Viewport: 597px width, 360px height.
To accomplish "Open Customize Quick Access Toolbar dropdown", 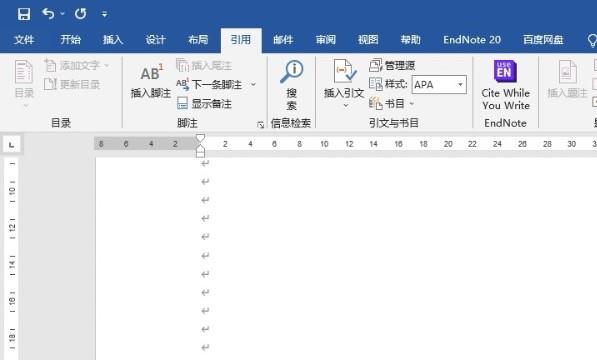I will click(x=104, y=14).
